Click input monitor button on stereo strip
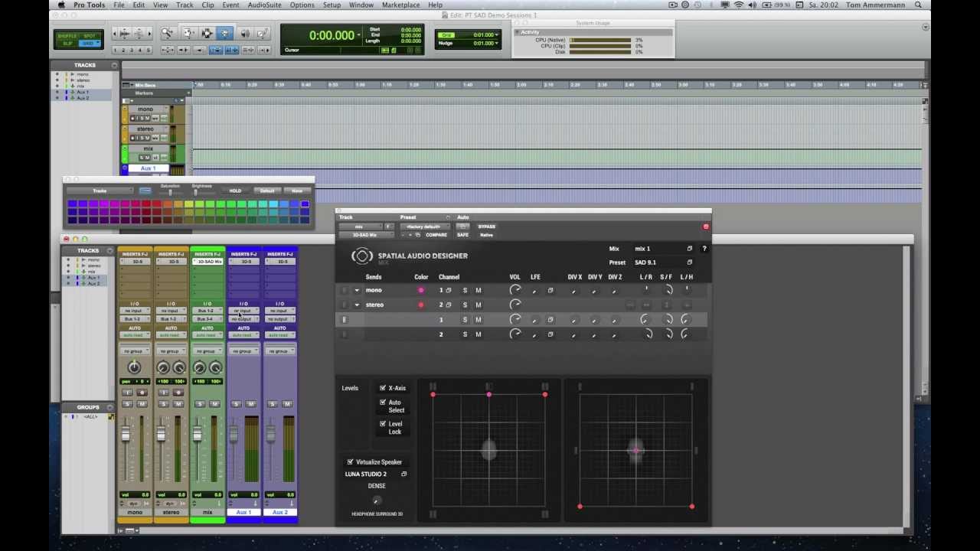The height and width of the screenshot is (551, 980). click(163, 393)
